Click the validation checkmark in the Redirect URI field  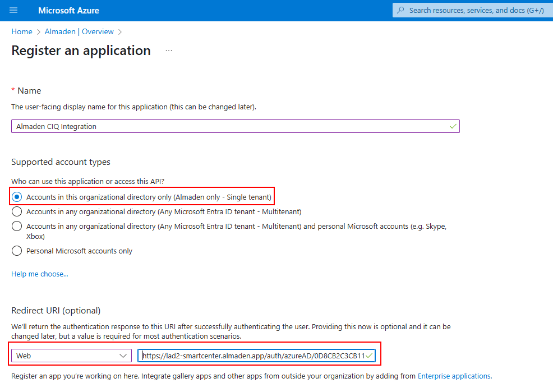(x=368, y=355)
